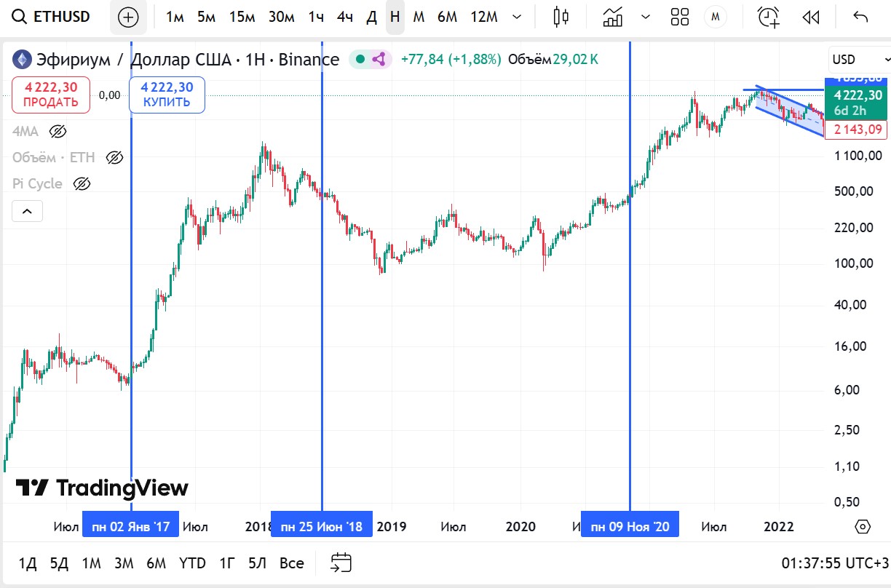This screenshot has height=588, width=891.
Task: Undo the last action with the arrow icon
Action: (860, 17)
